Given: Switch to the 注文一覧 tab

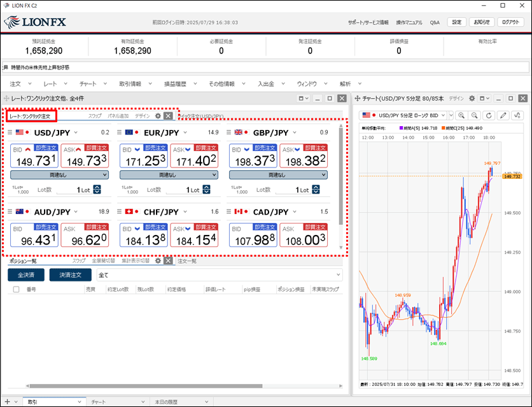Looking at the screenshot, I should (x=186, y=261).
